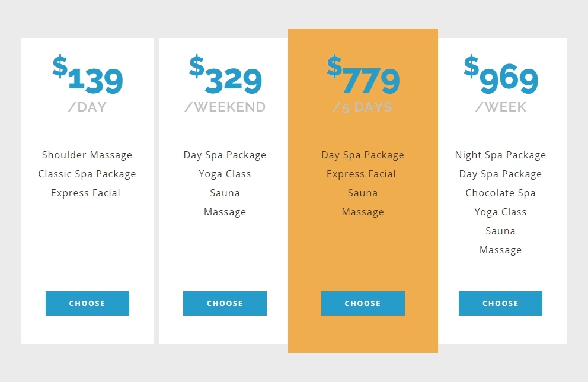
Task: Click Yoga Class in the weekend plan
Action: pyautogui.click(x=225, y=174)
